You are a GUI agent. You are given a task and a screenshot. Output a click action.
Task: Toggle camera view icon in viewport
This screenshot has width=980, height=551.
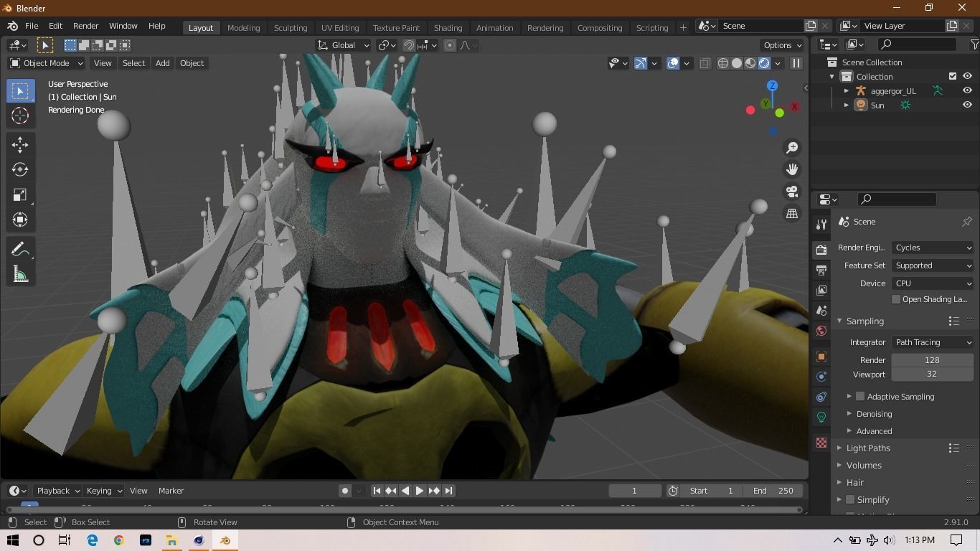pyautogui.click(x=792, y=192)
